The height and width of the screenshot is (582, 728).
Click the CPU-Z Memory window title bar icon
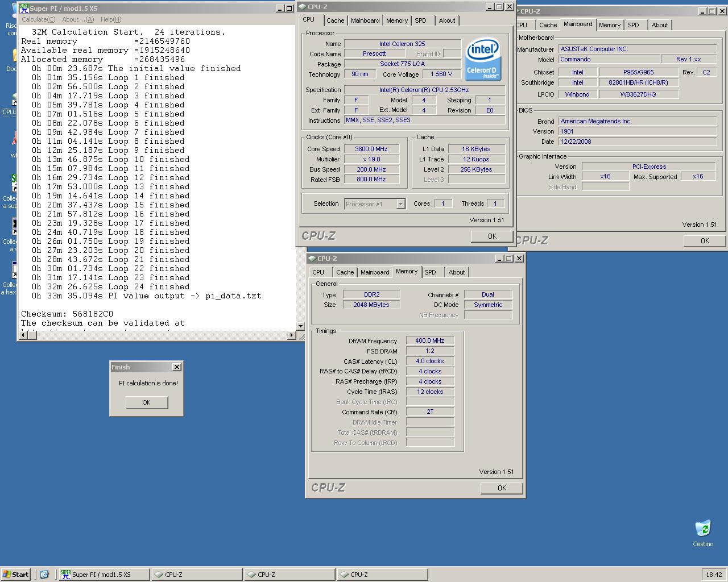(312, 259)
